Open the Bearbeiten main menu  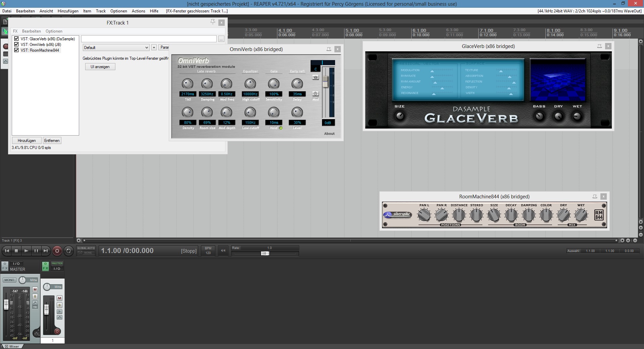click(x=25, y=11)
